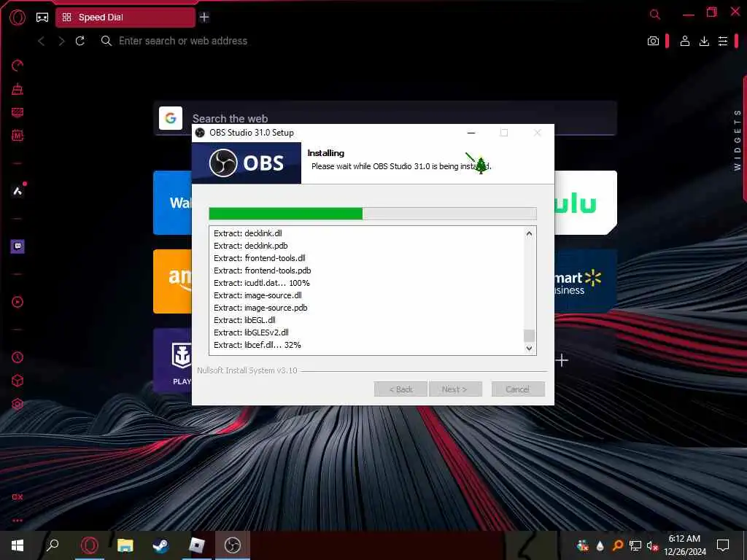This screenshot has height=560, width=747.
Task: Click the muted volume tray icon
Action: (x=652, y=545)
